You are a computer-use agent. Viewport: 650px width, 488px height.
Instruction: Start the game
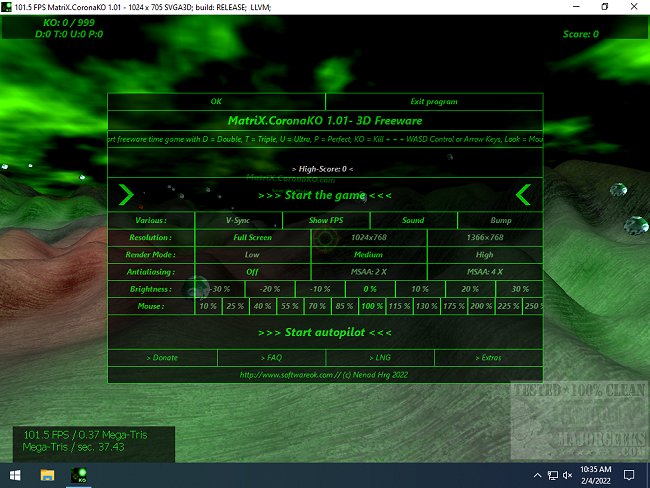tap(325, 195)
